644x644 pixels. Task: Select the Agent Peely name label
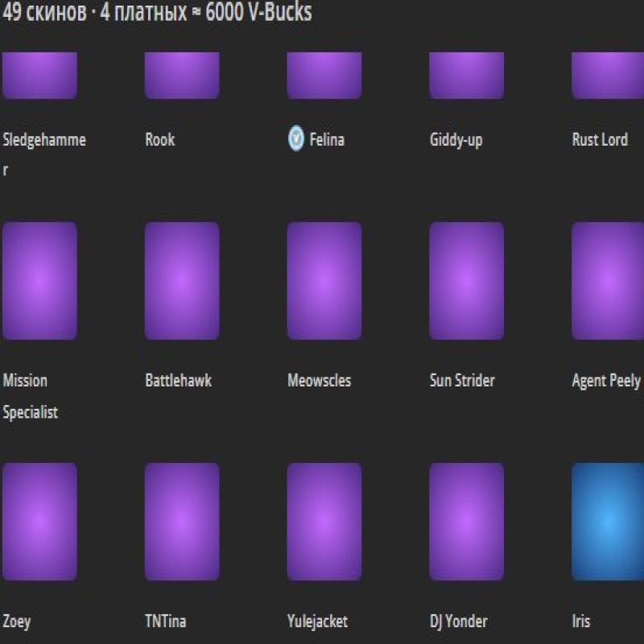[605, 381]
